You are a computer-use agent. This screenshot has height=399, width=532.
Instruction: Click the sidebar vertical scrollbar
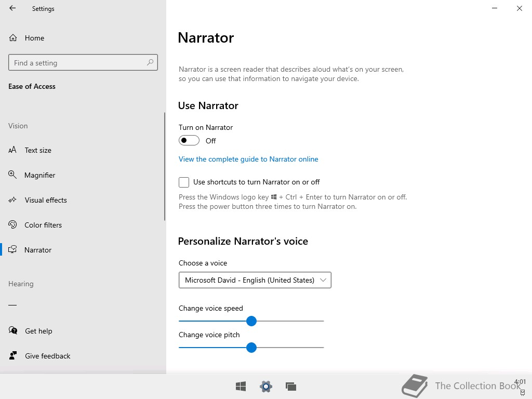pyautogui.click(x=165, y=167)
